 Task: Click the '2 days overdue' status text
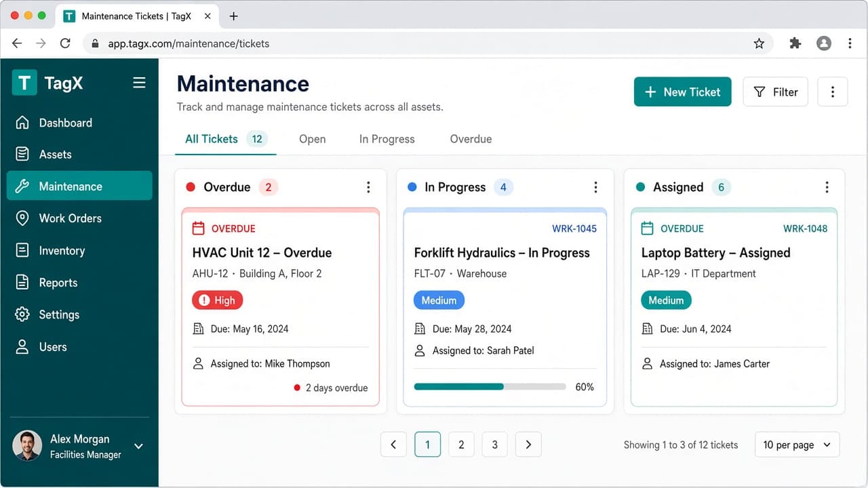[336, 388]
